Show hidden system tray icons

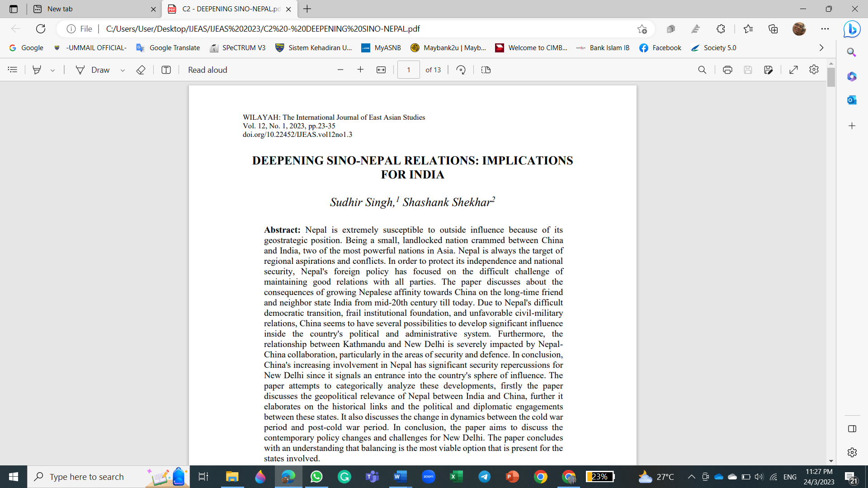[x=691, y=477]
